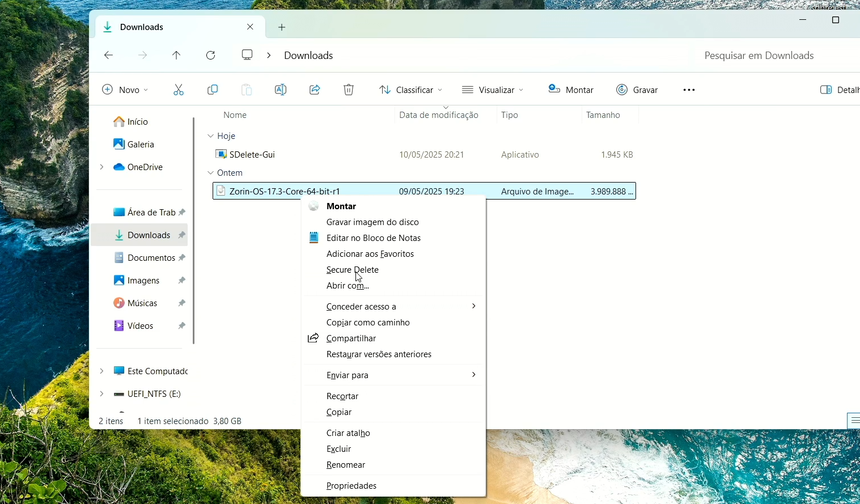Select Propriedades in the context menu

[x=351, y=486]
